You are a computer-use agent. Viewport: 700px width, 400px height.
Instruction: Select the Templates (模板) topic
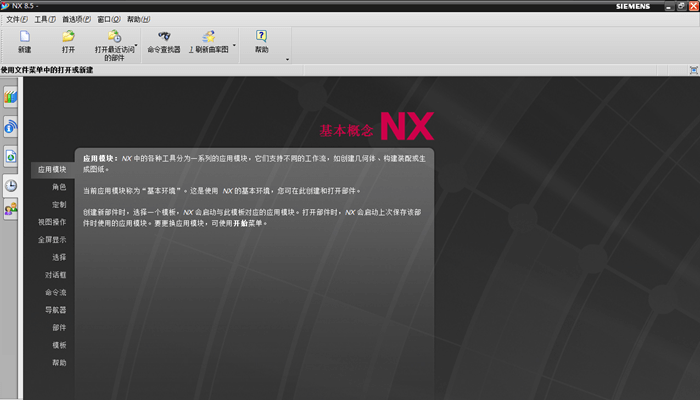click(x=59, y=345)
